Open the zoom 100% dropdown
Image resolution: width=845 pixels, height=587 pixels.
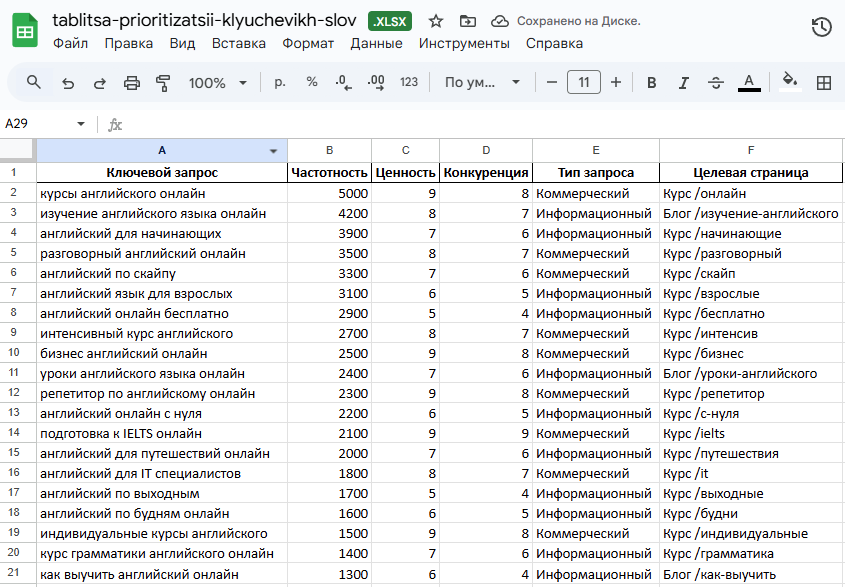coord(218,83)
